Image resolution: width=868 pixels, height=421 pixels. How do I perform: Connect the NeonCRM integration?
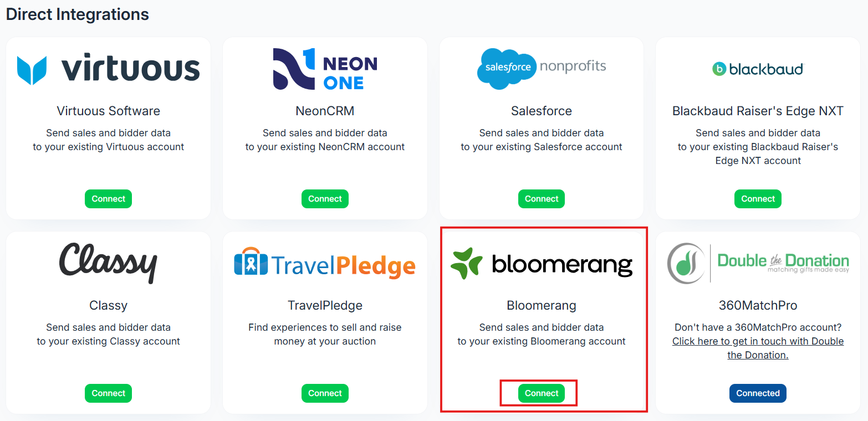(x=325, y=199)
